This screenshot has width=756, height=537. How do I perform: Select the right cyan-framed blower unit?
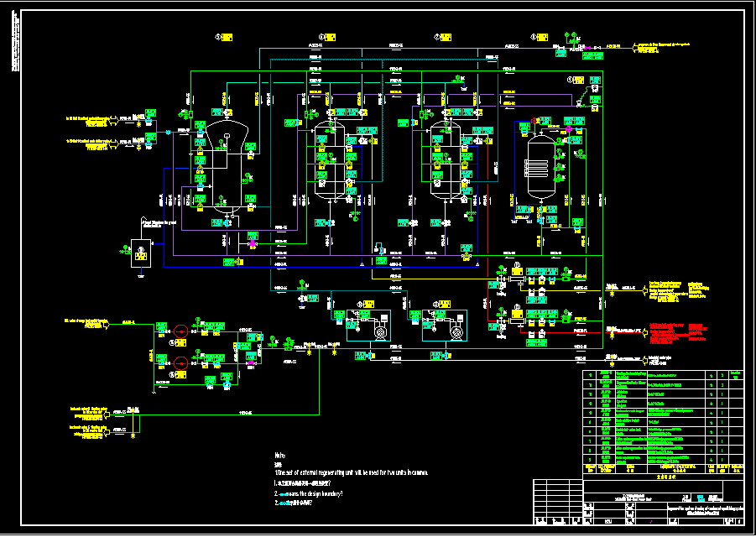pos(445,326)
